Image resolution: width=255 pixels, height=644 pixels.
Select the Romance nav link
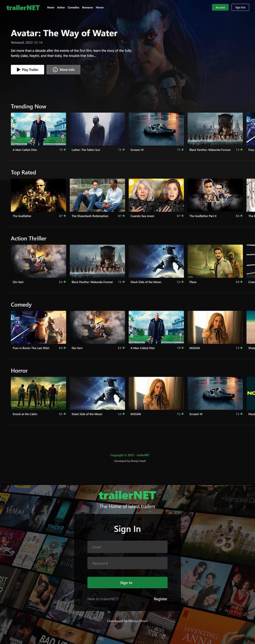coord(87,8)
